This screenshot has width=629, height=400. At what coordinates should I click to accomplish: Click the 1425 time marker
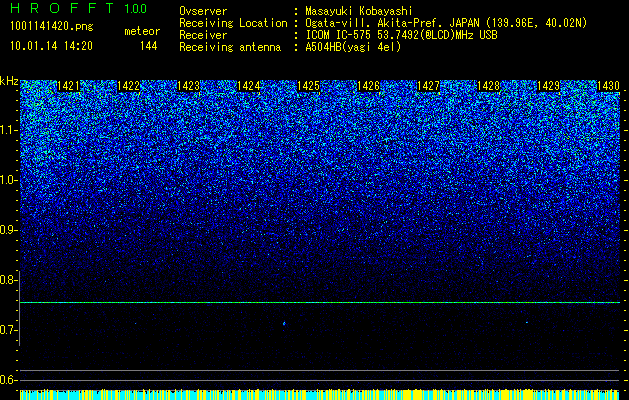[x=308, y=86]
